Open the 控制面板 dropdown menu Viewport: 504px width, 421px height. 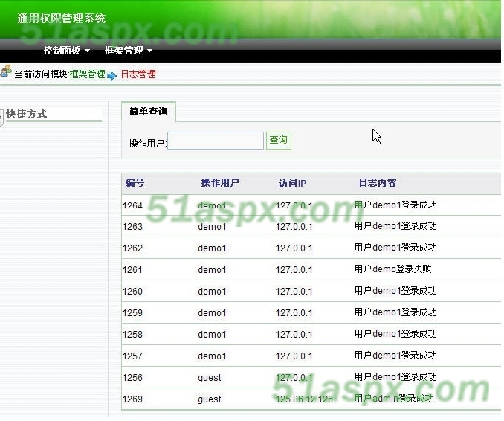(66, 51)
